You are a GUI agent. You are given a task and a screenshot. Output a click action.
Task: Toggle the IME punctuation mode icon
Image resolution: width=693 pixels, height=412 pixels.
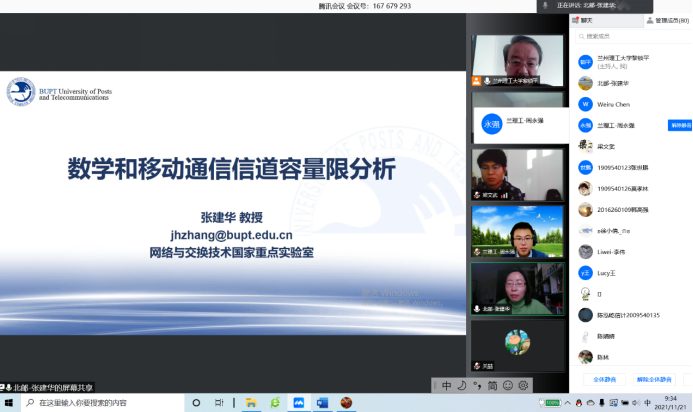[x=477, y=385]
